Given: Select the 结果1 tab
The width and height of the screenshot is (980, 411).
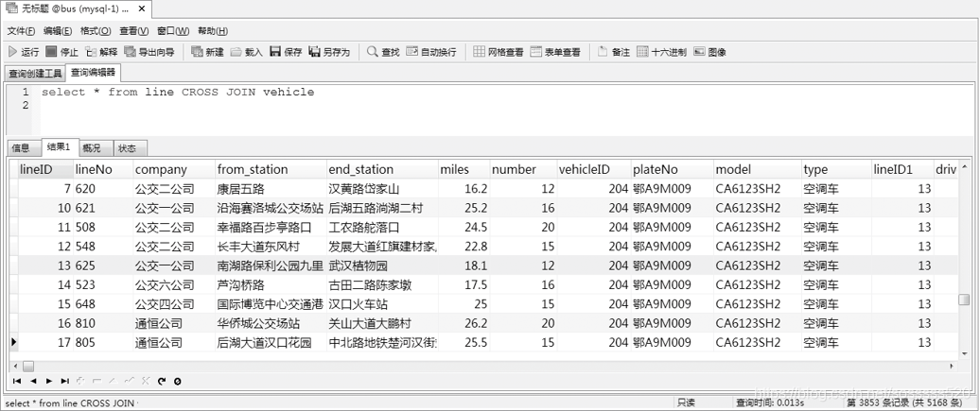Looking at the screenshot, I should tap(60, 146).
